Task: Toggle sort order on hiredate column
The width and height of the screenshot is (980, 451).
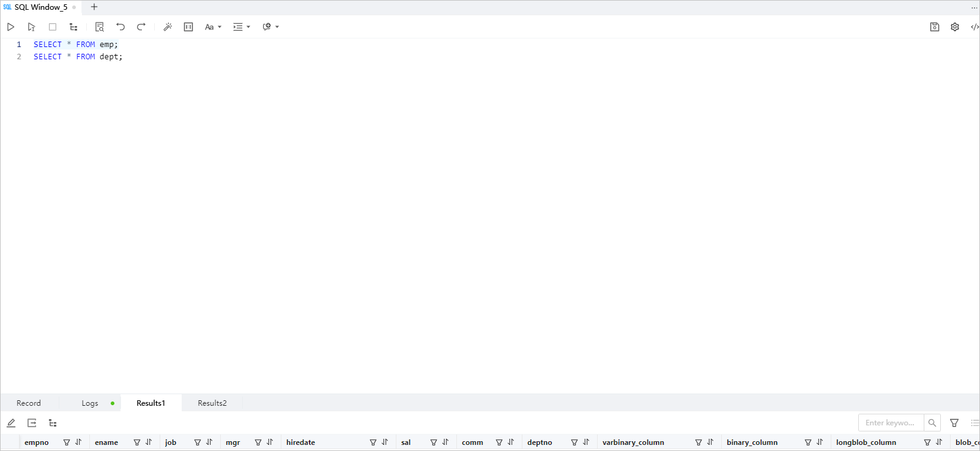Action: (x=385, y=442)
